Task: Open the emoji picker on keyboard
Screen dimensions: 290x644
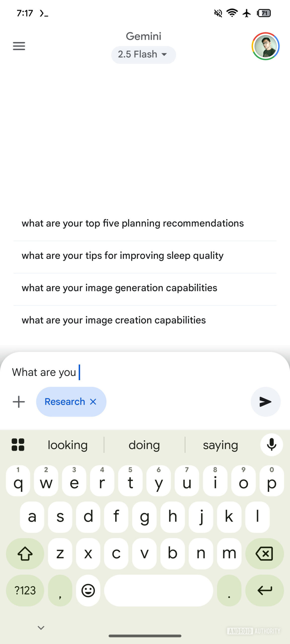Action: [88, 590]
